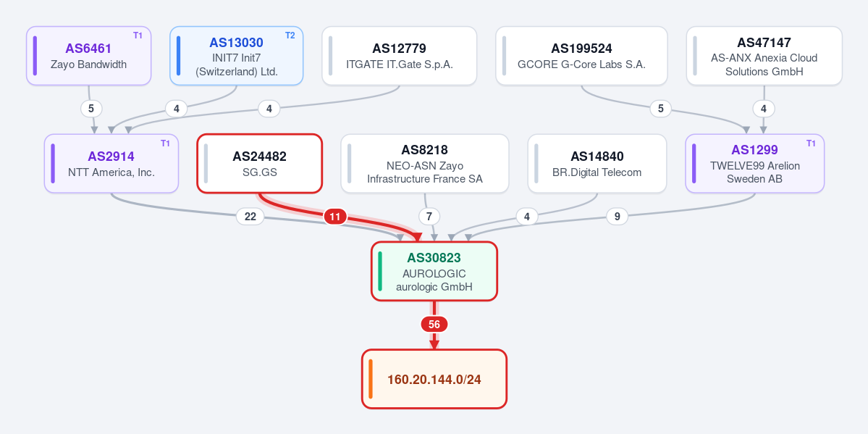Click the 9 edge count badge
The width and height of the screenshot is (868, 434).
618,217
